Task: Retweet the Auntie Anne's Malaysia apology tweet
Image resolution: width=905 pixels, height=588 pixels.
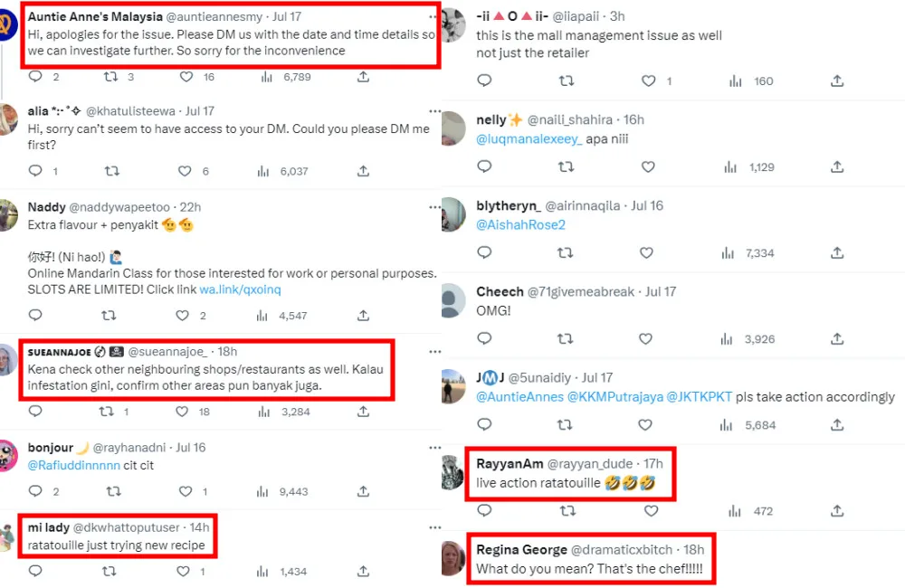Action: pyautogui.click(x=111, y=77)
